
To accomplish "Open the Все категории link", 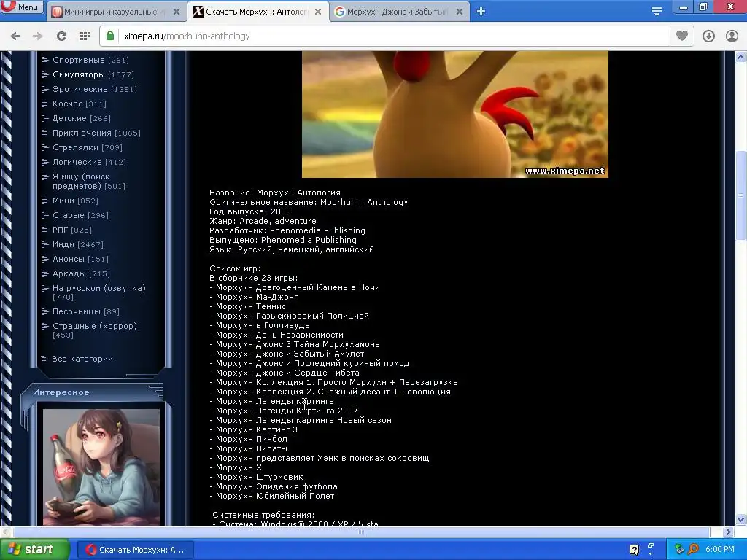I will (82, 359).
